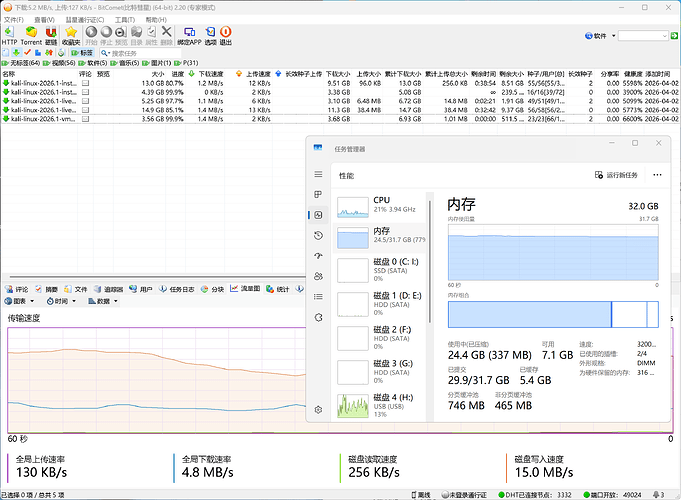681x500 pixels.
Task: Open Task Manager settings gear icon
Action: [x=318, y=410]
